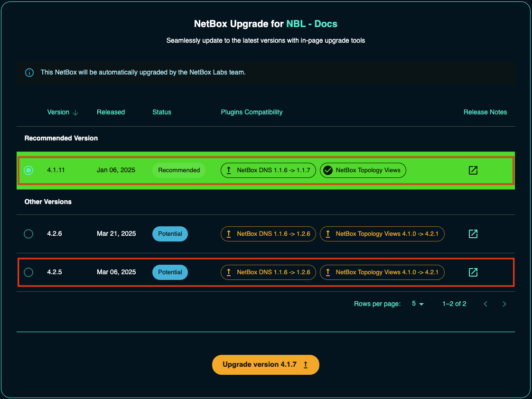Click the info icon in the notice banner
532x399 pixels.
tap(29, 73)
